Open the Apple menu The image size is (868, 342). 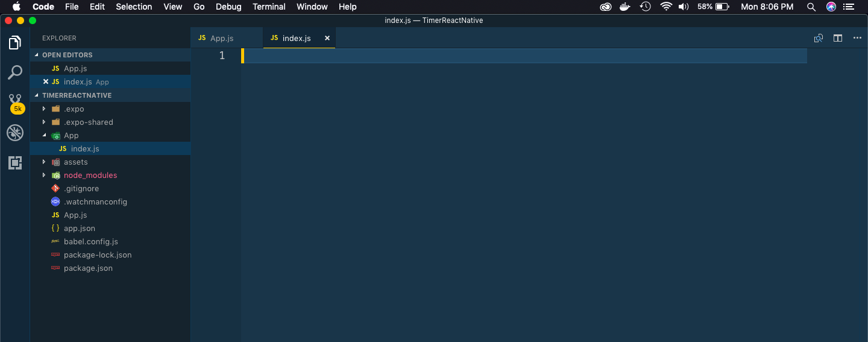click(16, 7)
